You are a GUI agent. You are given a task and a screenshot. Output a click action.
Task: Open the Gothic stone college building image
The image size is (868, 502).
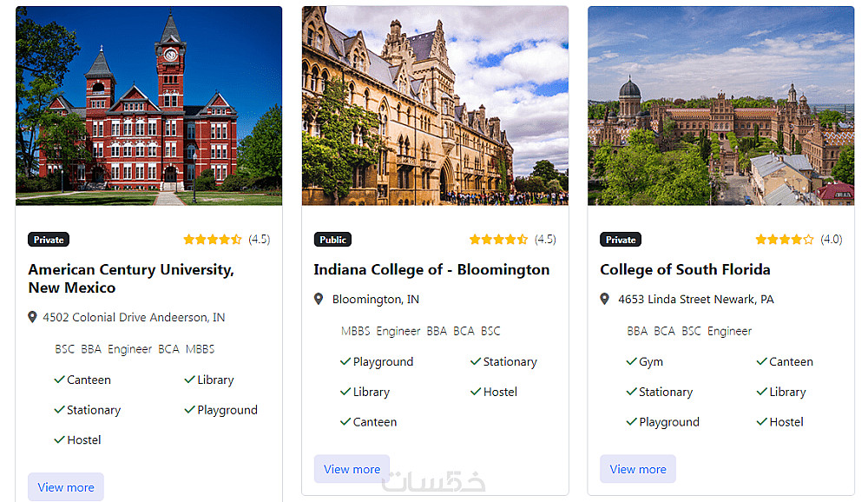435,106
